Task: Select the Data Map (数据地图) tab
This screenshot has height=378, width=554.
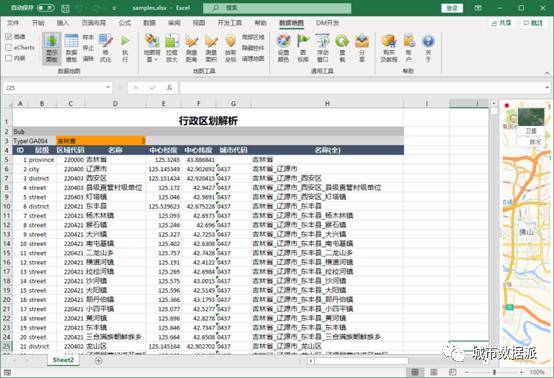Action: [291, 23]
